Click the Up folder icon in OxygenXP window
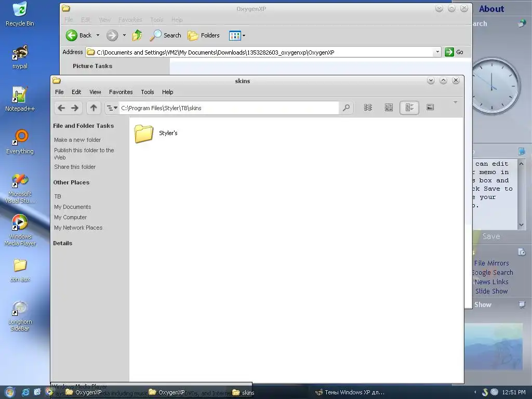 point(137,35)
